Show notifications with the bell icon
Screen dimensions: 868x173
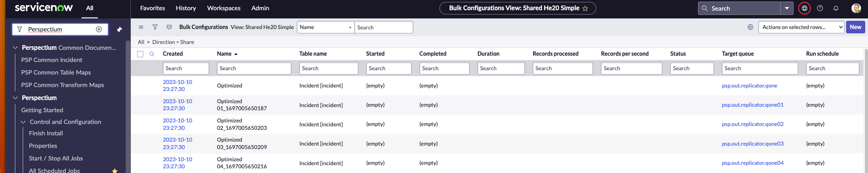836,8
